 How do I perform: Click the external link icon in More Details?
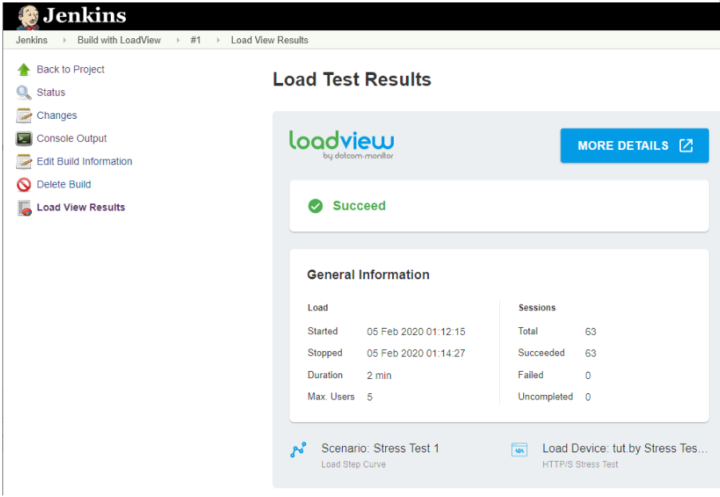[x=686, y=146]
